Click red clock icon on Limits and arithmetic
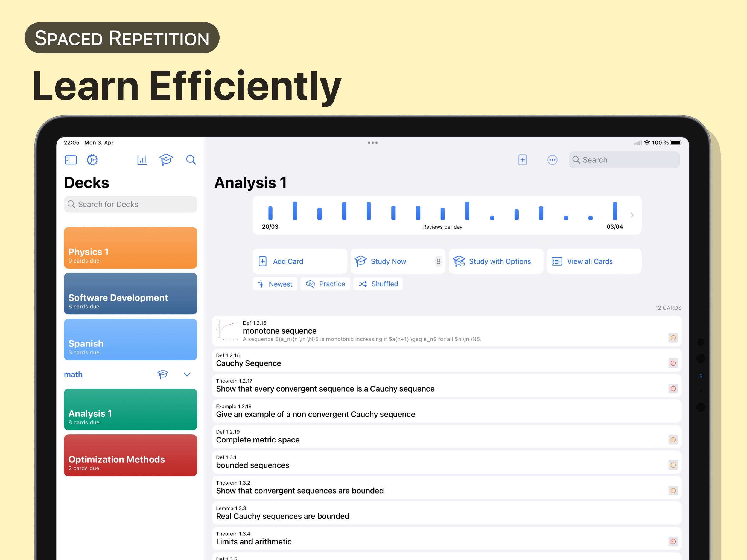 (x=673, y=542)
